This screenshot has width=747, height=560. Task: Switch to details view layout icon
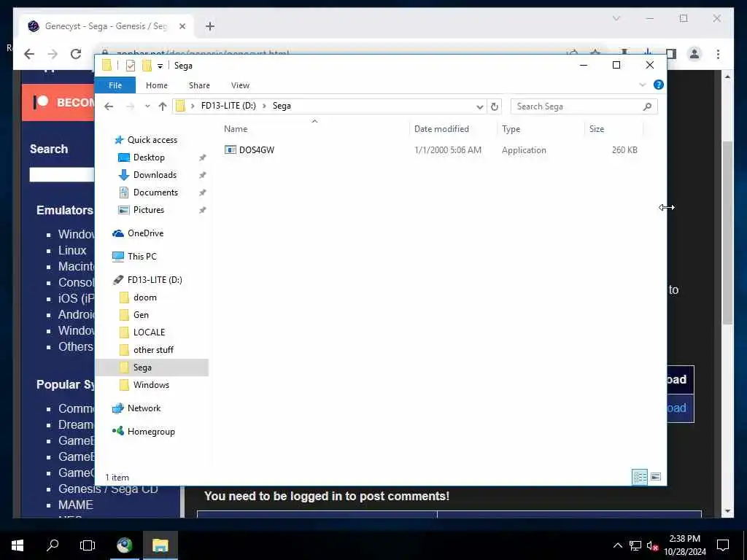coord(639,477)
